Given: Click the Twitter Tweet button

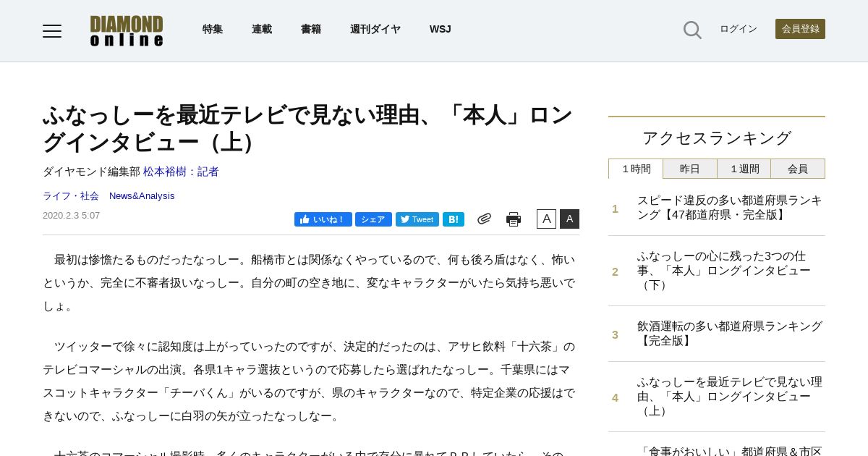Looking at the screenshot, I should (x=417, y=219).
